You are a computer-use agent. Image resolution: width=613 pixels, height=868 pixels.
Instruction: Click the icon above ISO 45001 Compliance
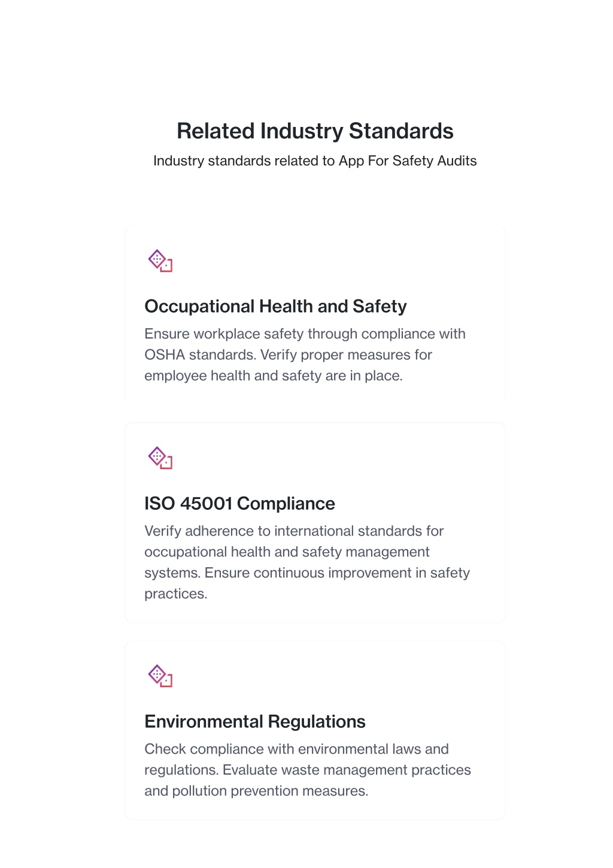pyautogui.click(x=160, y=458)
